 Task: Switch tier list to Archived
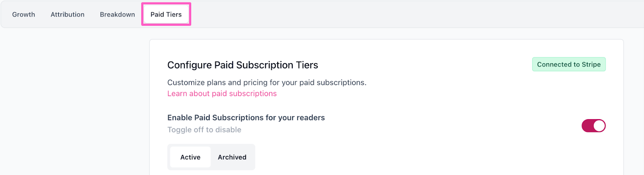(232, 157)
